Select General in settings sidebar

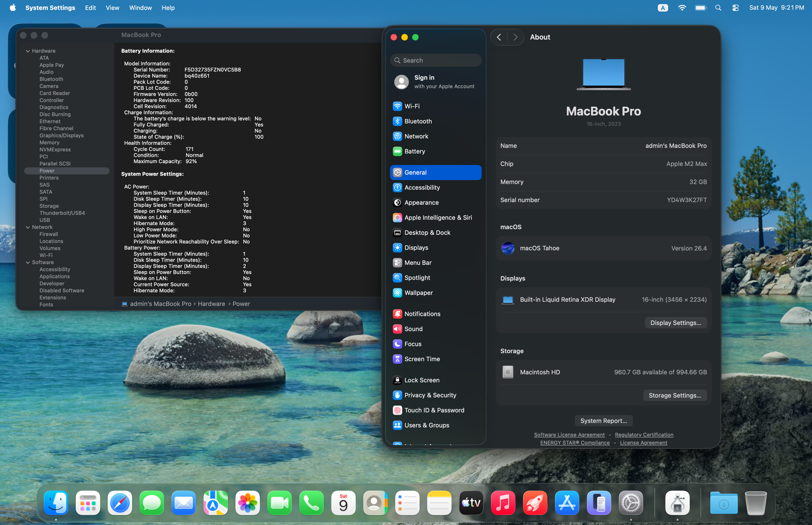click(x=436, y=173)
